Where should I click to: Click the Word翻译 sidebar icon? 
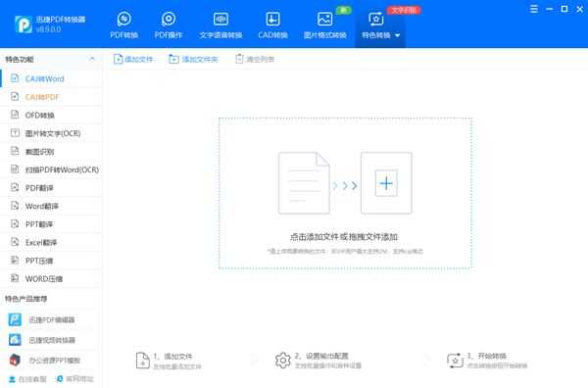[x=15, y=206]
